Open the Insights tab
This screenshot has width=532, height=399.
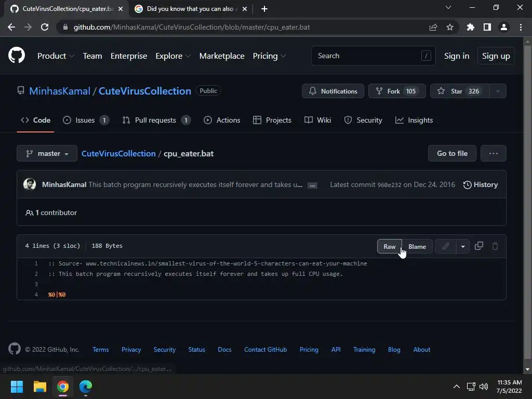(x=414, y=120)
